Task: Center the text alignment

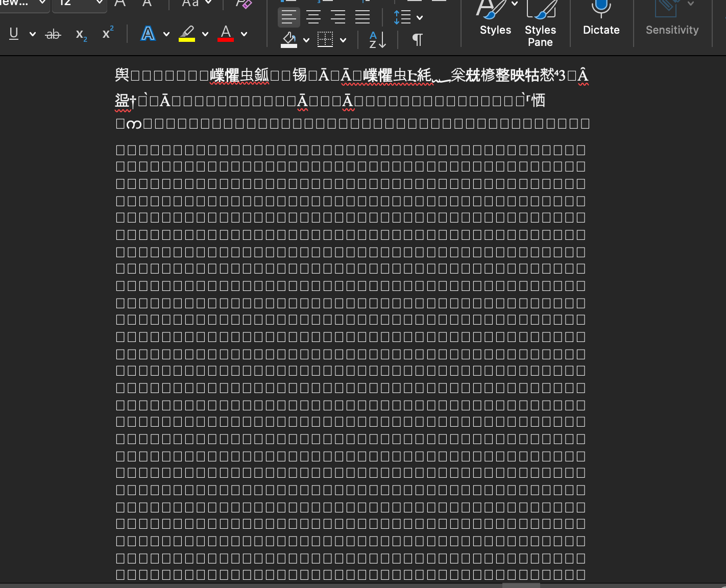Action: [313, 17]
